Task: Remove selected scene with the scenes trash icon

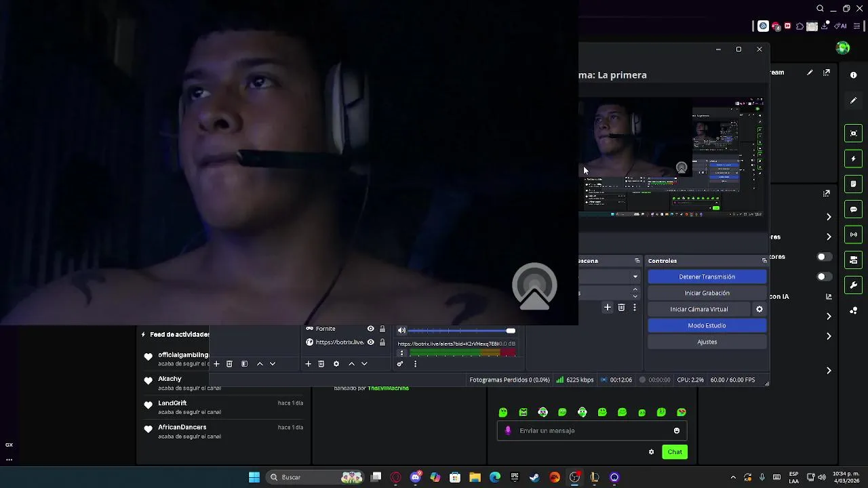Action: tap(229, 364)
